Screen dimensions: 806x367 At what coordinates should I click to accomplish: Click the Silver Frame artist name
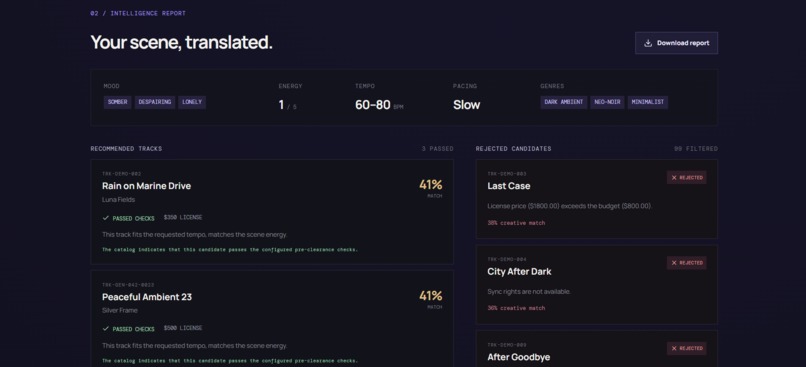(x=120, y=310)
